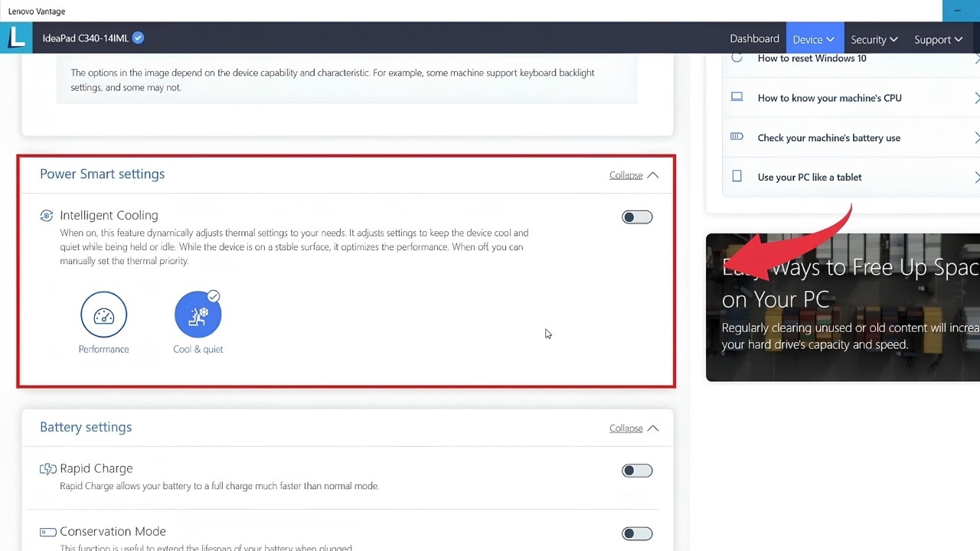Click the Conservation Mode title text

point(113,531)
